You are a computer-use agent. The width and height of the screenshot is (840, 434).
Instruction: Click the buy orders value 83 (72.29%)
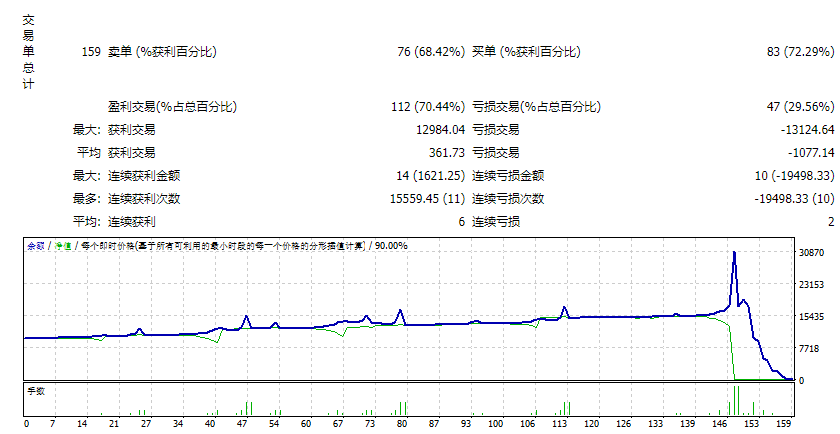(x=800, y=52)
